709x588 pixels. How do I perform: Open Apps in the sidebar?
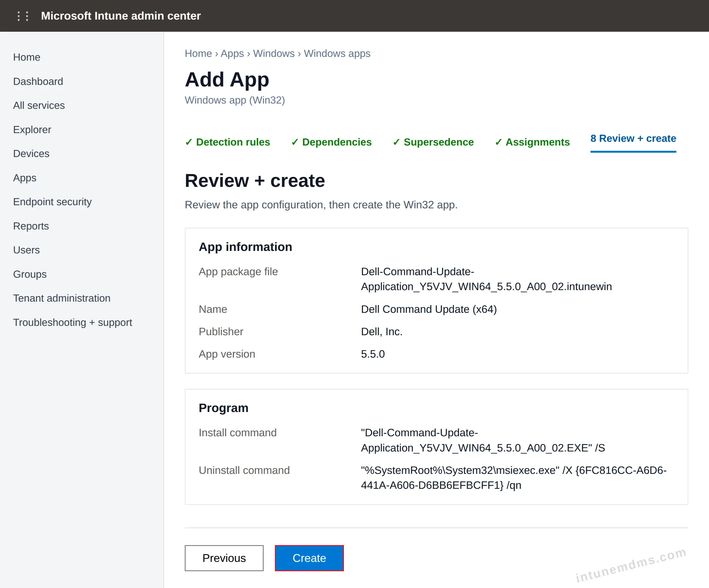pyautogui.click(x=25, y=178)
